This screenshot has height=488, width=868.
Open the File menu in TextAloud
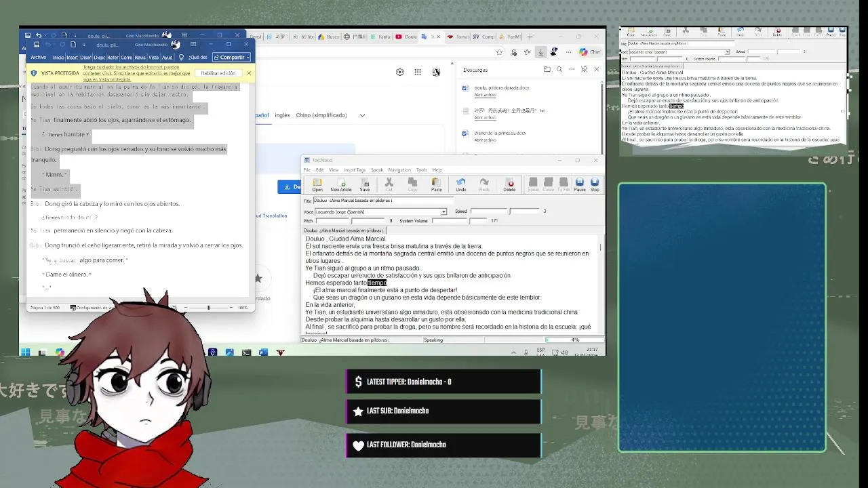(307, 170)
